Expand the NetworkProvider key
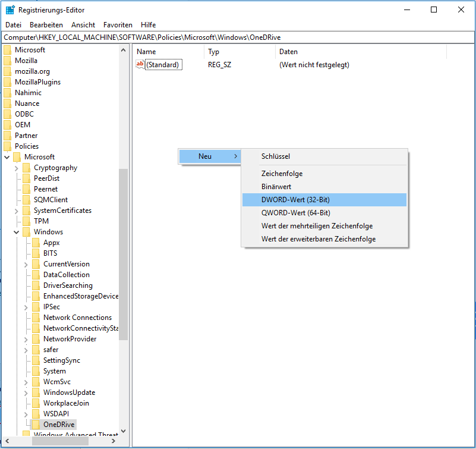Screen dimensions: 476x449 click(26, 340)
